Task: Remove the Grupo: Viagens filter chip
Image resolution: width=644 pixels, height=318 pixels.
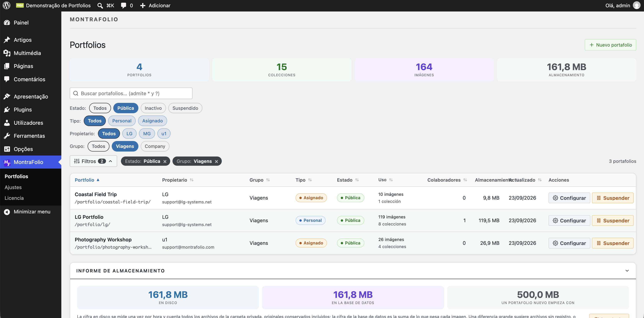Action: pyautogui.click(x=217, y=161)
